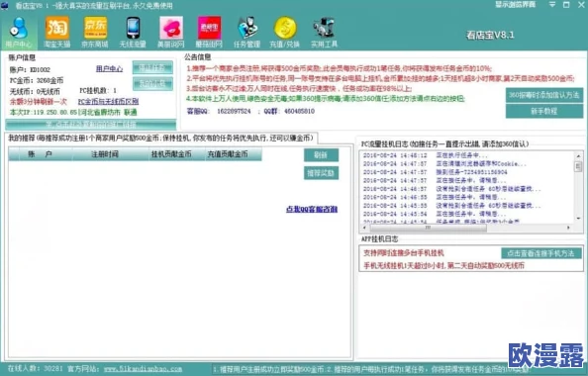Click the 充值/兑换 gold coin icon
This screenshot has height=376, width=588.
click(x=285, y=33)
